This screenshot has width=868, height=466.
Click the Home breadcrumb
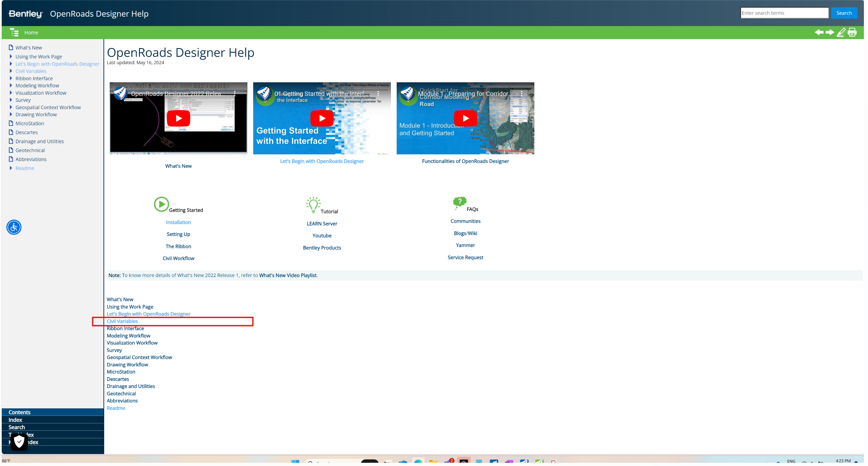click(x=31, y=32)
